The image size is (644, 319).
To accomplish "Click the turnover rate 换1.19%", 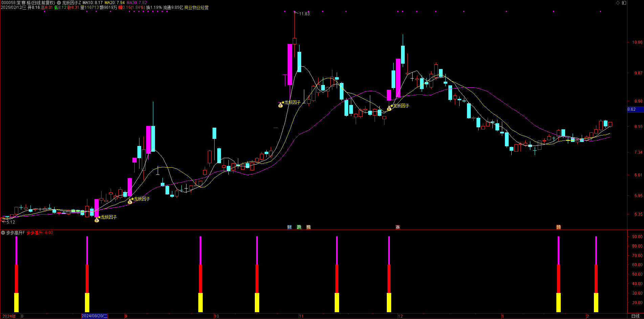I will [154, 7].
